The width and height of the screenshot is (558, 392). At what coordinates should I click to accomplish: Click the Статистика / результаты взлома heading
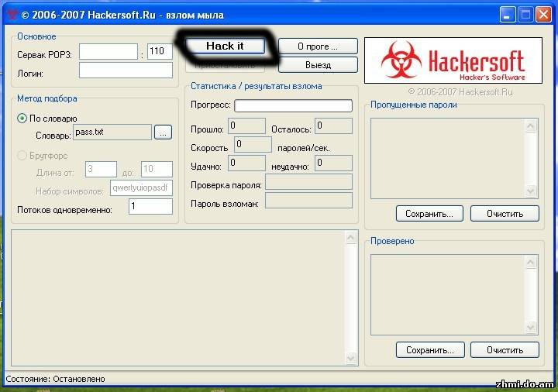click(257, 86)
